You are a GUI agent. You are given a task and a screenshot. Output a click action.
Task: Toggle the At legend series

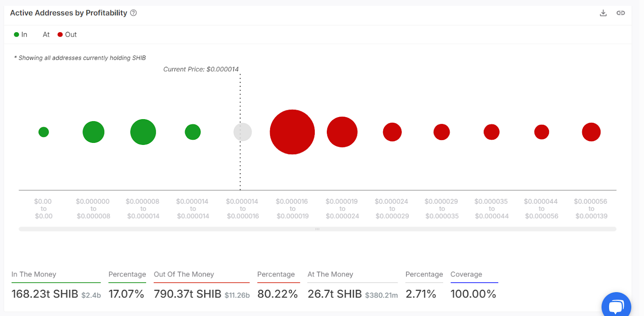click(46, 35)
